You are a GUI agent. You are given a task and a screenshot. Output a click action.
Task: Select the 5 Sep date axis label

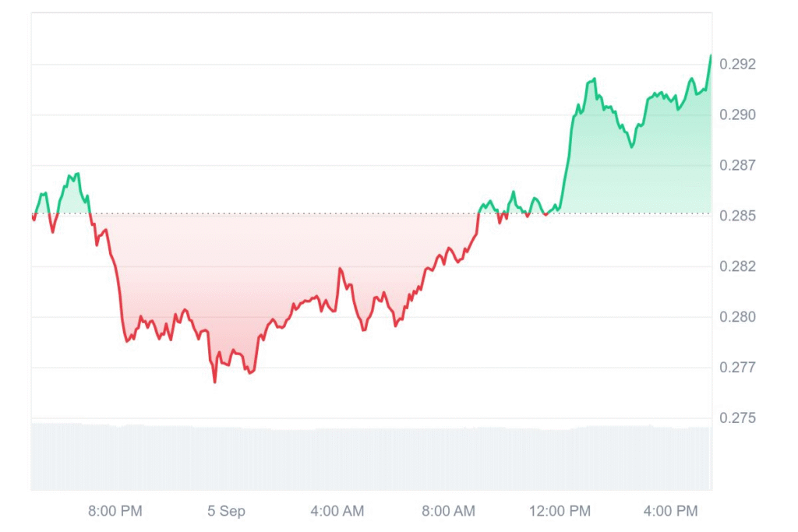(226, 511)
